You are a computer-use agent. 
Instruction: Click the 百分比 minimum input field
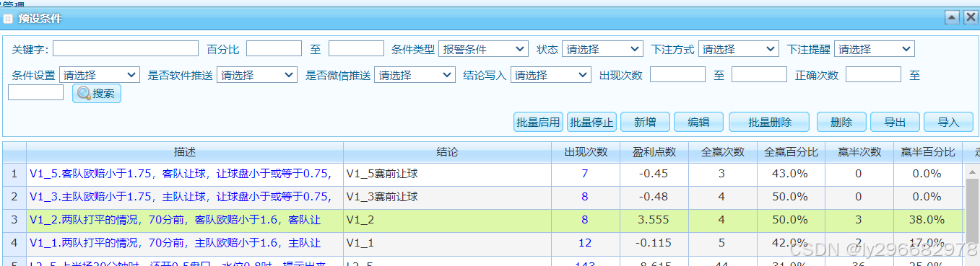274,49
